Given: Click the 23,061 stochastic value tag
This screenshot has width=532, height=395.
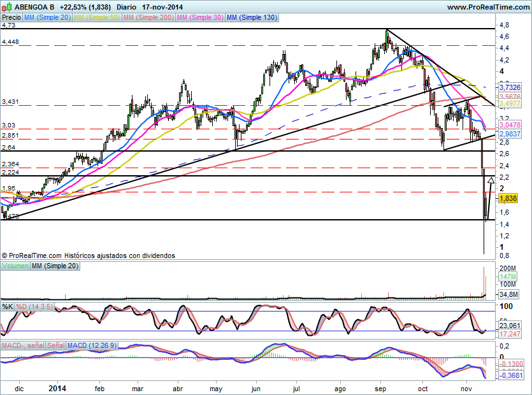Looking at the screenshot, I should click(x=510, y=326).
